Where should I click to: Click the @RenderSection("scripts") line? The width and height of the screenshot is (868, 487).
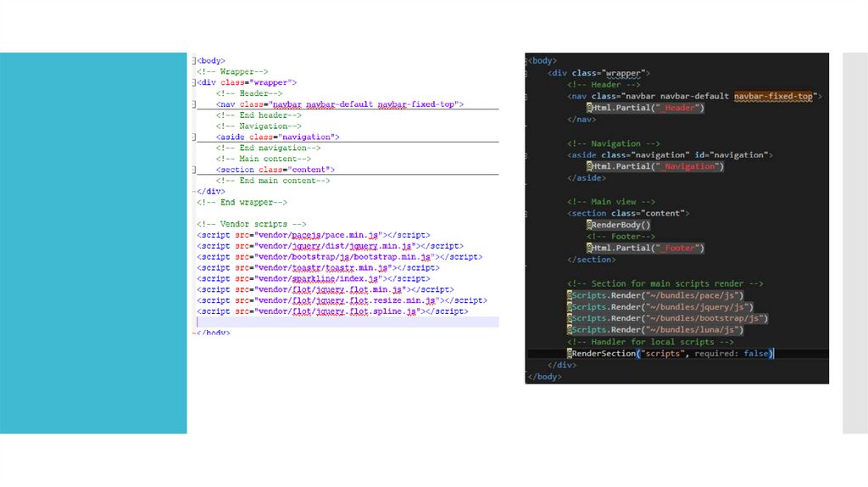670,354
